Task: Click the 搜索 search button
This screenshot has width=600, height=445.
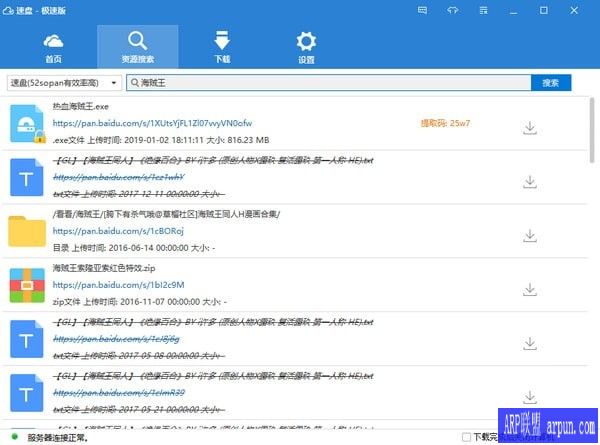Action: point(549,82)
